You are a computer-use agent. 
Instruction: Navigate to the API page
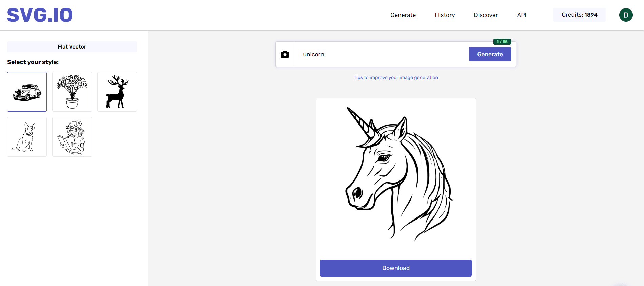522,15
